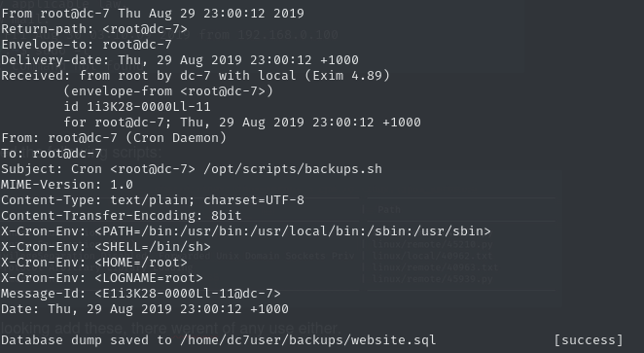The width and height of the screenshot is (644, 353).
Task: Click the Content-Transfer-Encoding 8bit line
Action: pyautogui.click(x=122, y=216)
